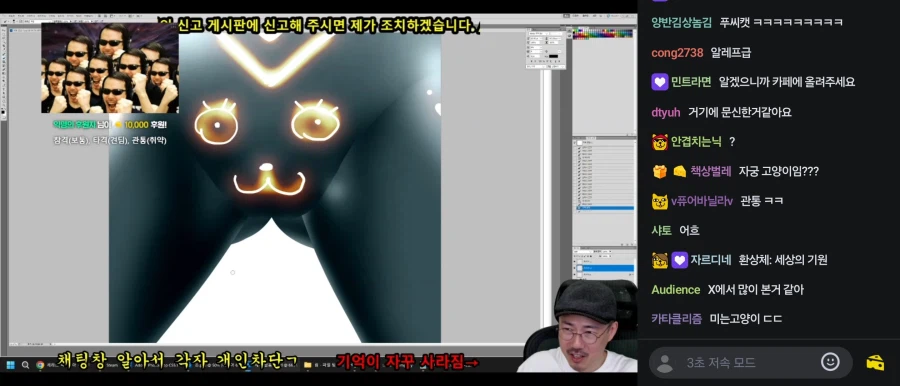Click the cheese badge before 책상벌레

680,171
